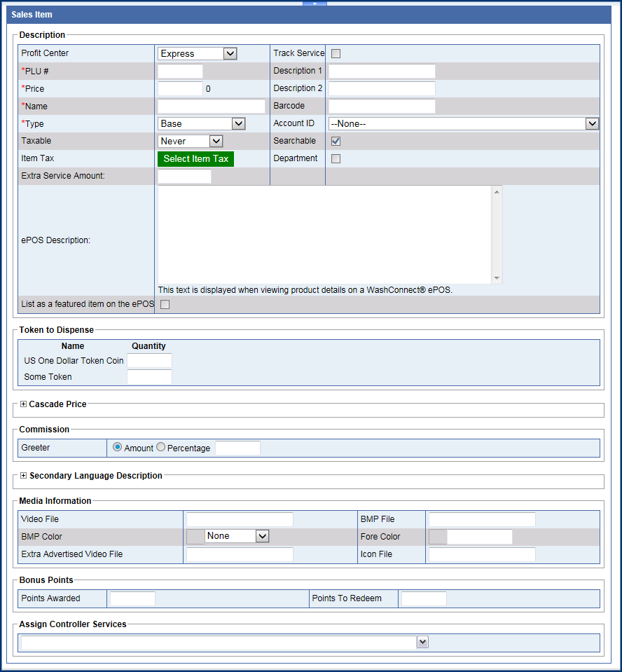Screen dimensions: 622x672
Task: Click the Fore Color swatch box
Action: (x=438, y=537)
